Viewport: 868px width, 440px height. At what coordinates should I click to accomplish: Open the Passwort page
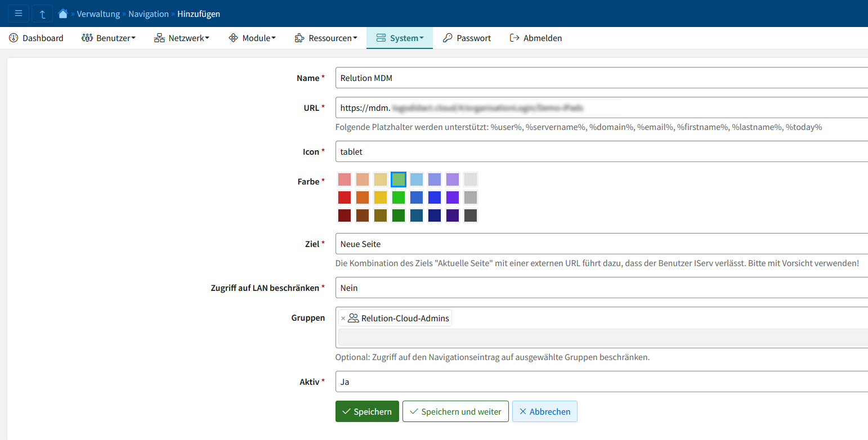(x=467, y=38)
